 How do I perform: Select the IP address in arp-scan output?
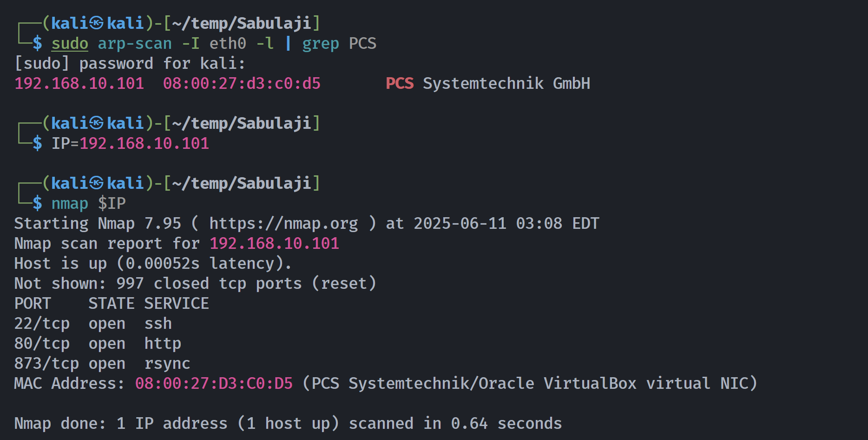[79, 84]
